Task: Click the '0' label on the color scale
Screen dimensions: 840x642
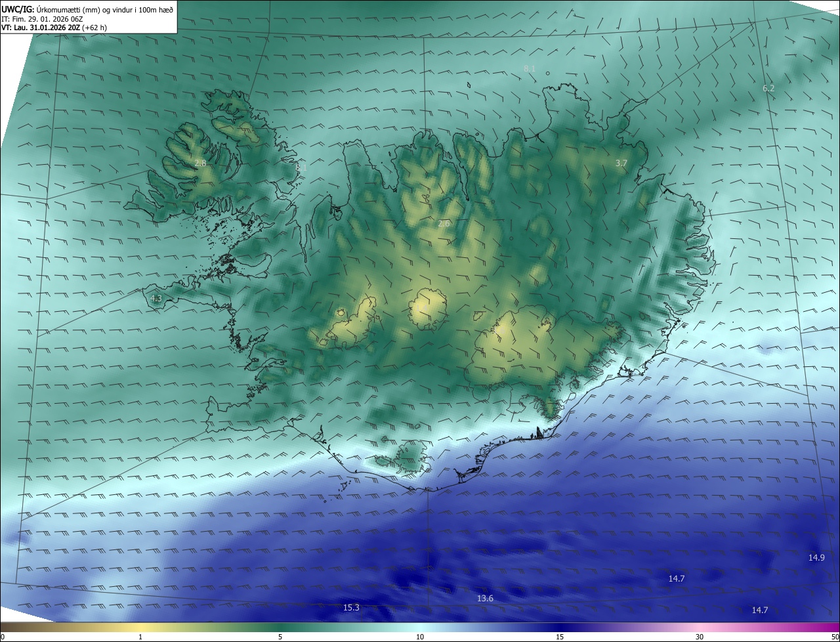Action: [3, 637]
